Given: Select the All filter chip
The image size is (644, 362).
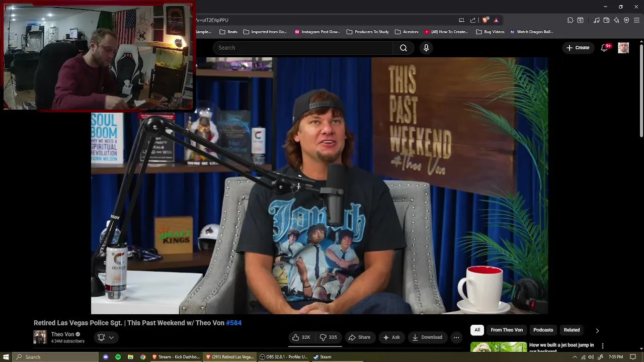Looking at the screenshot, I should pos(477,330).
